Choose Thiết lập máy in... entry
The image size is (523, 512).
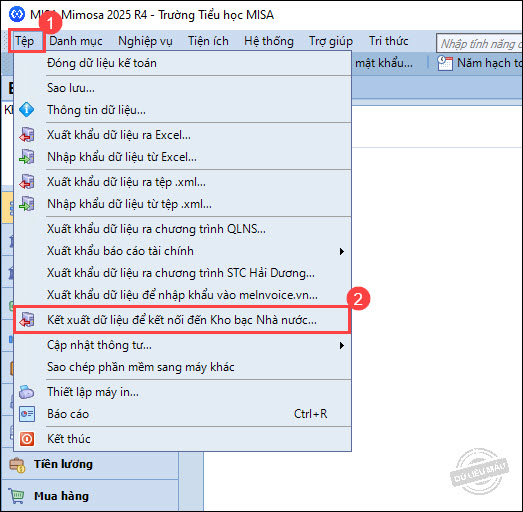coord(183,392)
